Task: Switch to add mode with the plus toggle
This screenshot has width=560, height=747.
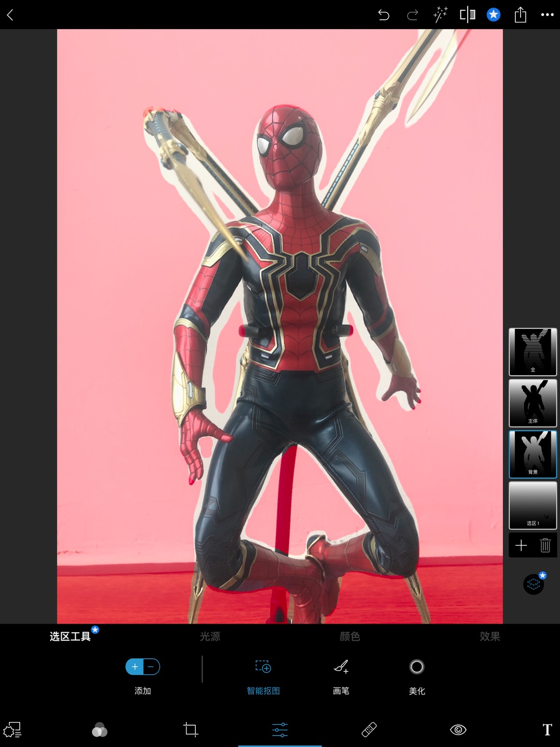Action: point(135,667)
